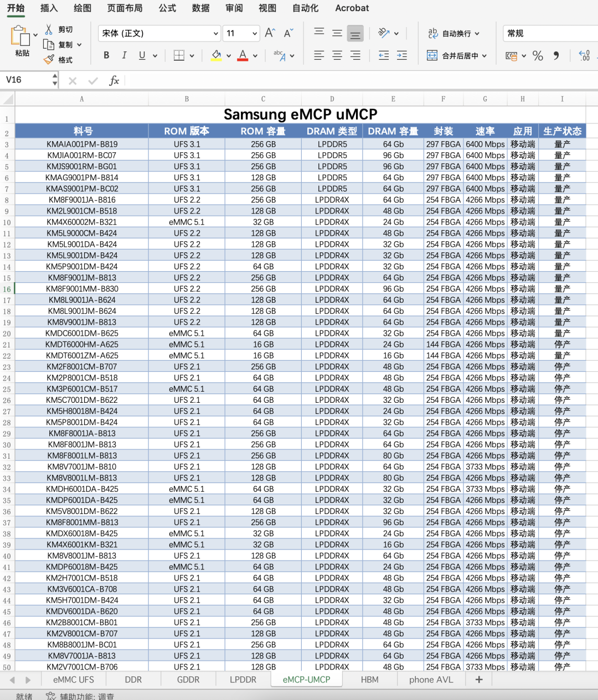Image resolution: width=598 pixels, height=700 pixels.
Task: Expand font color dropdown arrow
Action: (255, 56)
